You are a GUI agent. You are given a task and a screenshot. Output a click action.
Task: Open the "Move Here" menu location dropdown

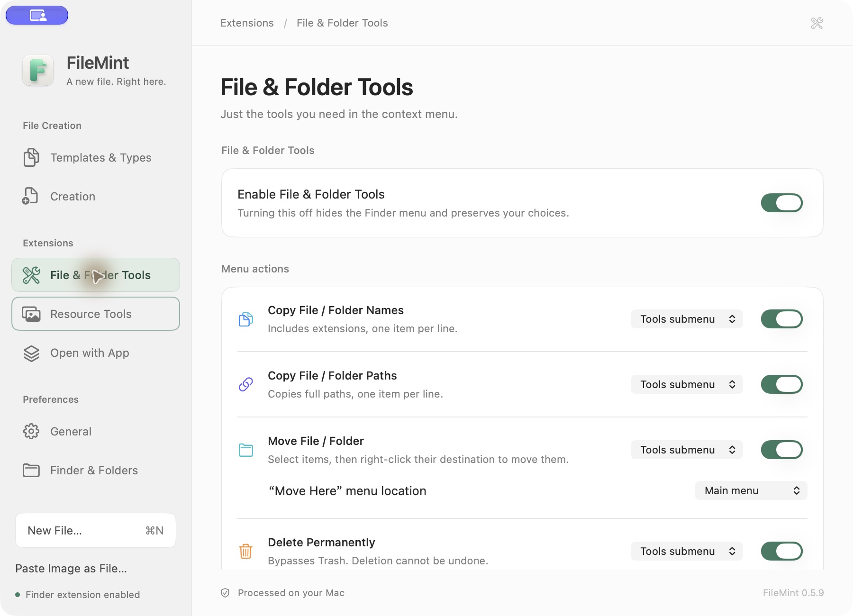[x=751, y=490]
